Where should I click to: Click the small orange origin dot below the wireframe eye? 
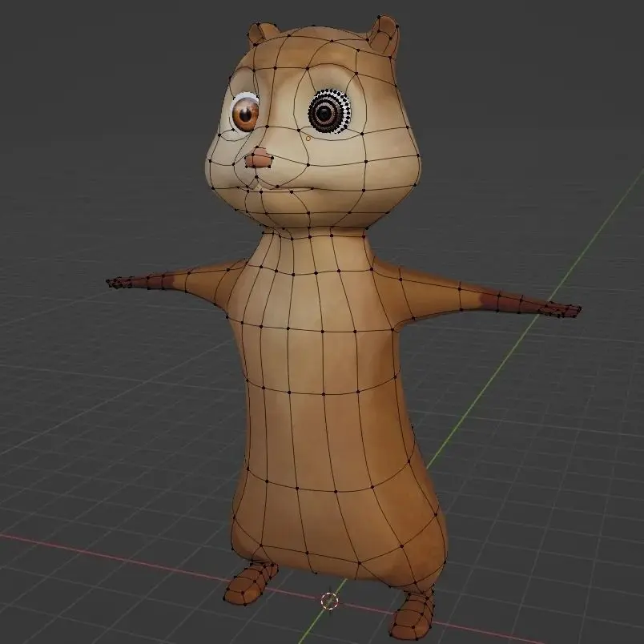click(308, 139)
